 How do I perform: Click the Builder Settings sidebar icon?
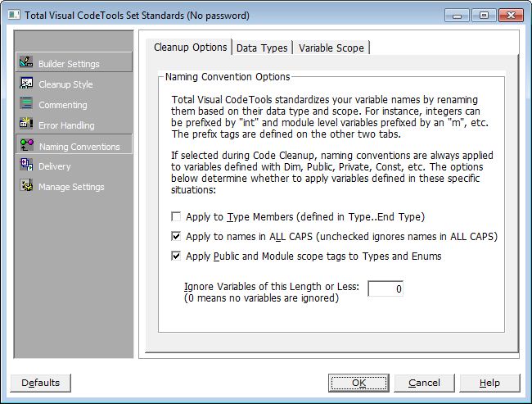point(26,61)
